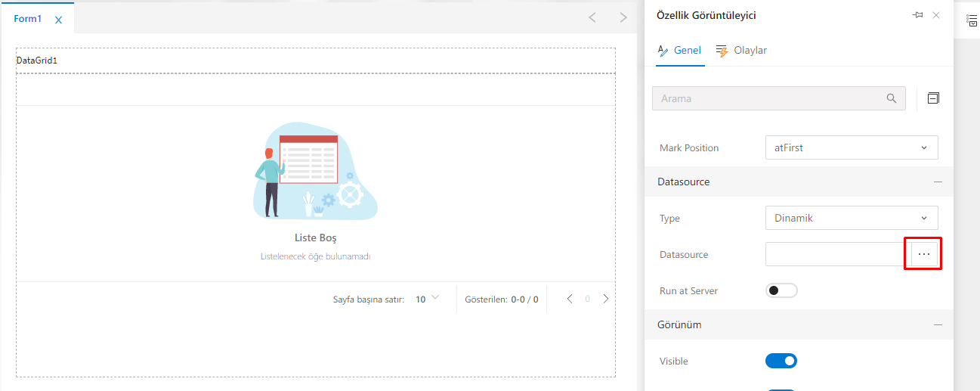The width and height of the screenshot is (980, 391).
Task: Collapse the Datasource section
Action: 938,182
